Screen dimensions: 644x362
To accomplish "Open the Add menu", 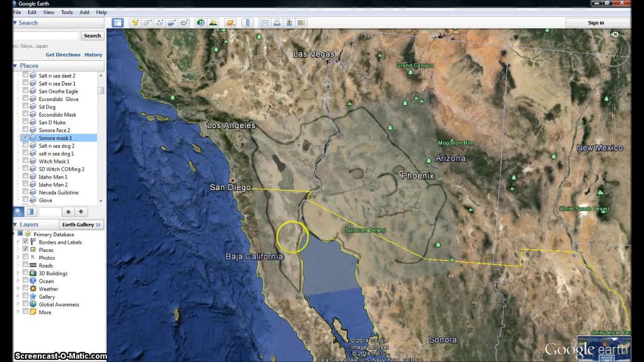I will pos(85,12).
